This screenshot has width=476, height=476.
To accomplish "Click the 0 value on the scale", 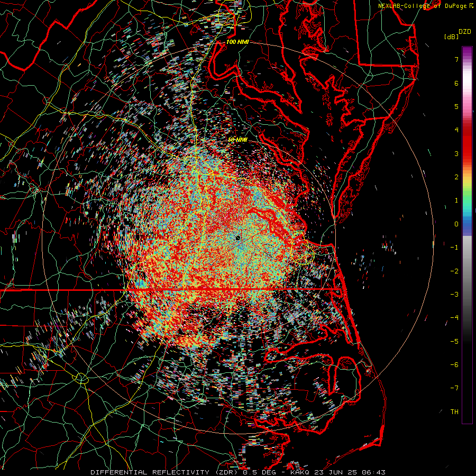I will point(456,224).
